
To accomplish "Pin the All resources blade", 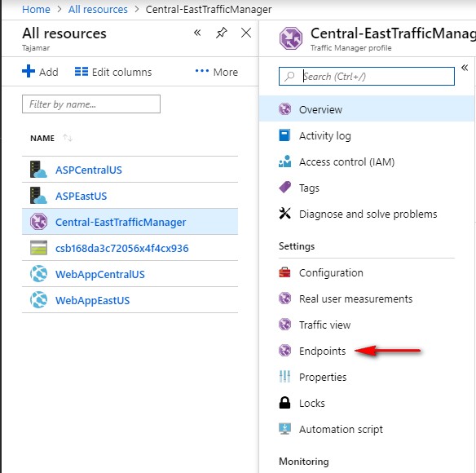I will 222,33.
